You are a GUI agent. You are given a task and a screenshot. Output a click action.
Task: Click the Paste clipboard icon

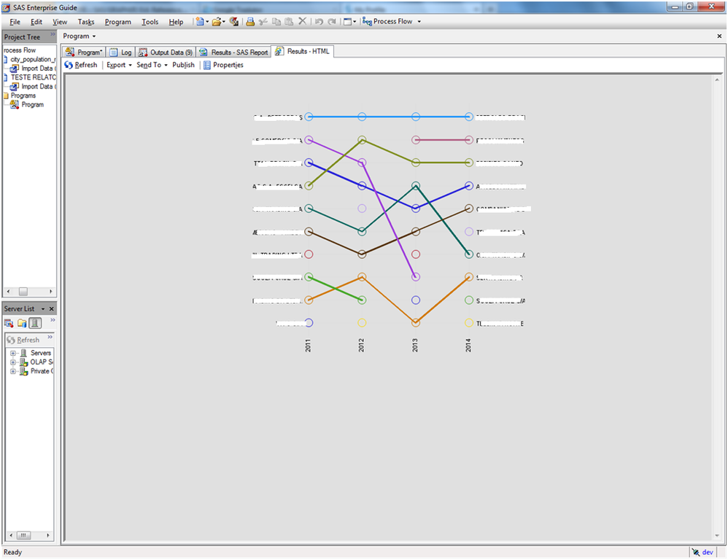[289, 21]
